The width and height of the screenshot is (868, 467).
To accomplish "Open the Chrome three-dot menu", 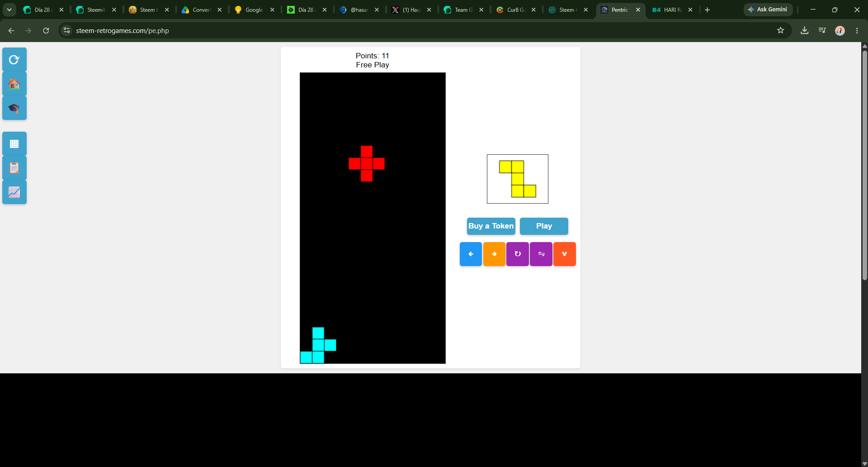I will point(857,30).
